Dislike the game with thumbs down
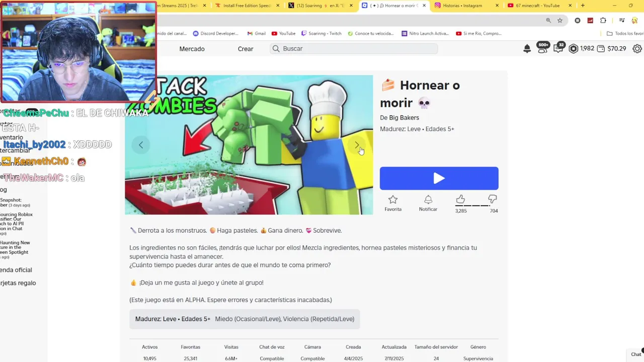The width and height of the screenshot is (644, 362). click(x=493, y=199)
